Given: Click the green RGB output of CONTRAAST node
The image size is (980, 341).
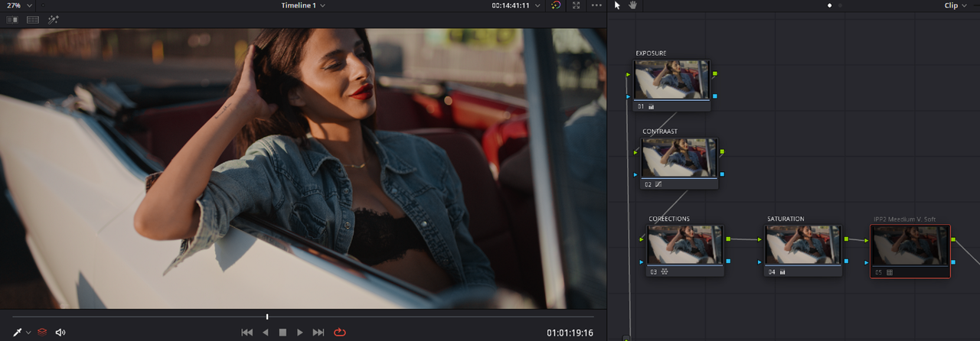Looking at the screenshot, I should (721, 152).
